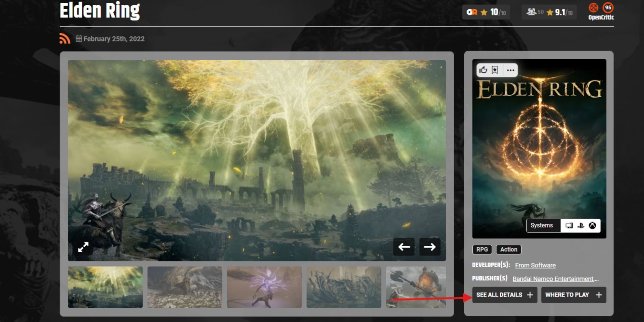This screenshot has height=322, width=644.
Task: Click the February 25th, 2022 release date
Action: coord(114,39)
